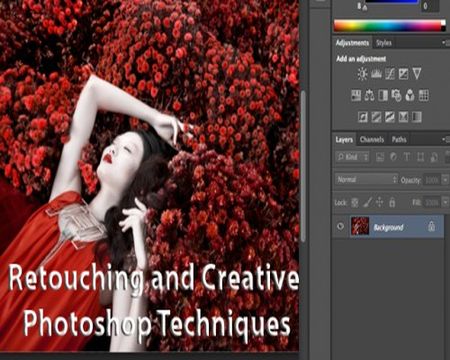The width and height of the screenshot is (450, 360).
Task: Filter layers by type layers
Action: click(x=407, y=157)
